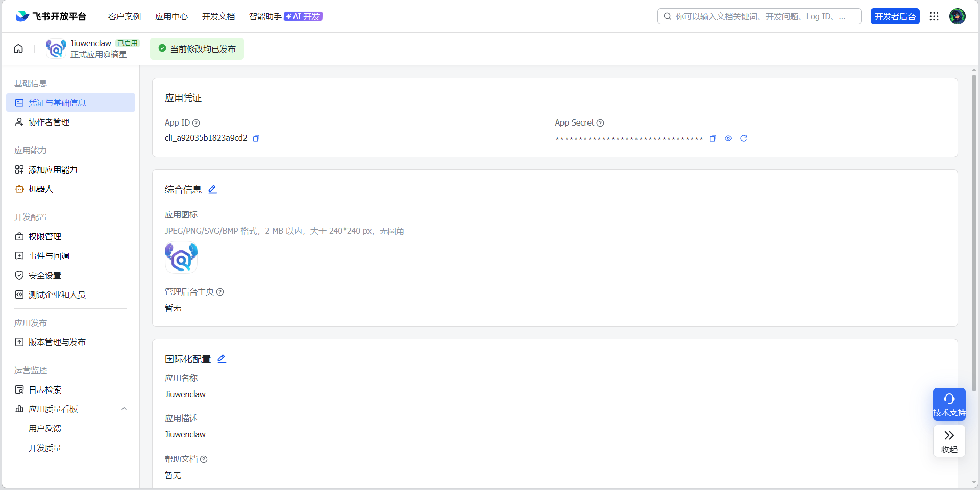Go to home via the house icon
Viewport: 980px width, 490px height.
(18, 48)
